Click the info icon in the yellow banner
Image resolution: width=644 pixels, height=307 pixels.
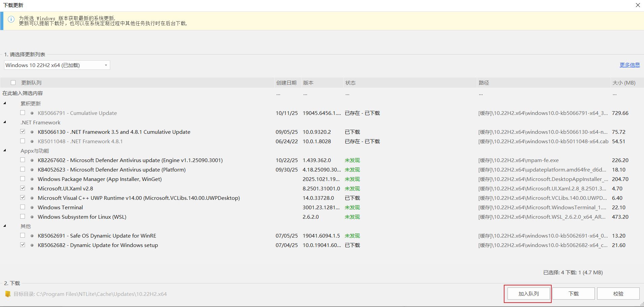11,20
